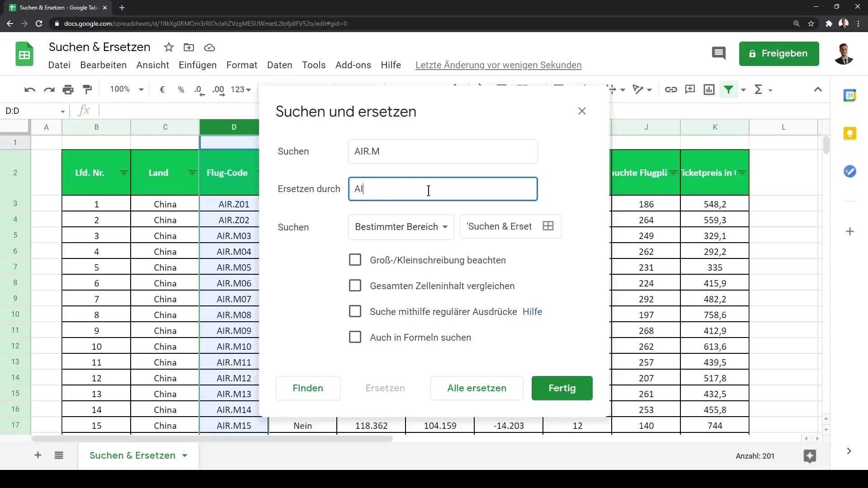This screenshot has height=488, width=868.
Task: Click the print icon
Action: pyautogui.click(x=68, y=90)
